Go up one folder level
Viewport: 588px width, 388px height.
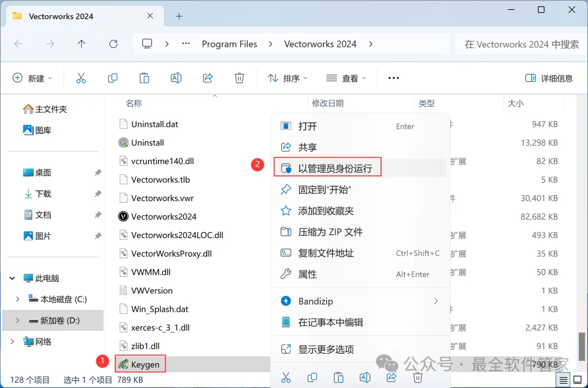(81, 44)
